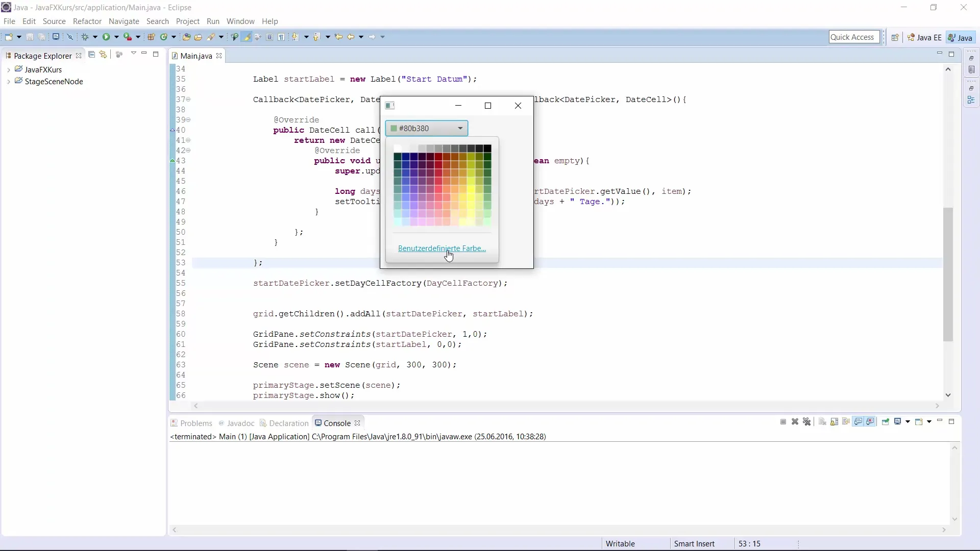Open the Back history dropdown arrow
The height and width of the screenshot is (551, 980).
[x=361, y=37]
